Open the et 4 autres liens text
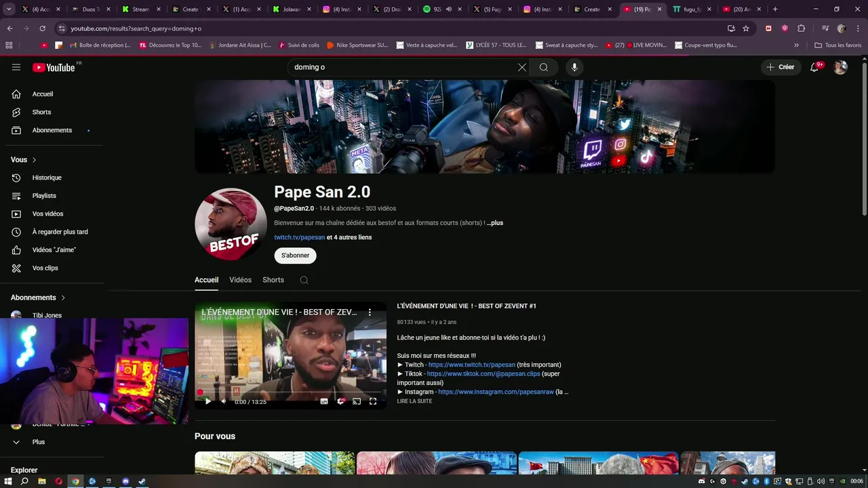This screenshot has height=488, width=868. pyautogui.click(x=349, y=237)
